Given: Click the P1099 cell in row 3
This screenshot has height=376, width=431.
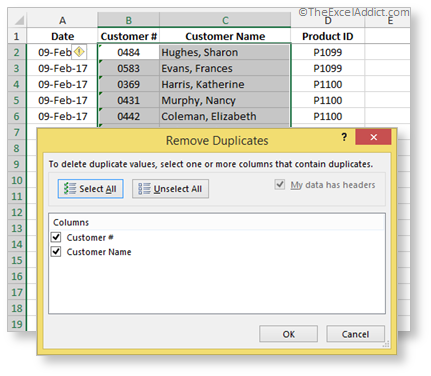Looking at the screenshot, I should coord(328,68).
